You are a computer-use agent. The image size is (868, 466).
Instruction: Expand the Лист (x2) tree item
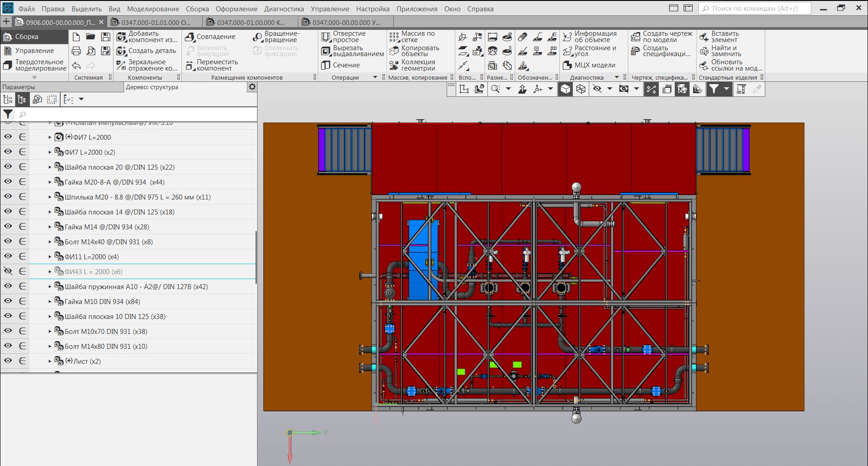(50, 361)
